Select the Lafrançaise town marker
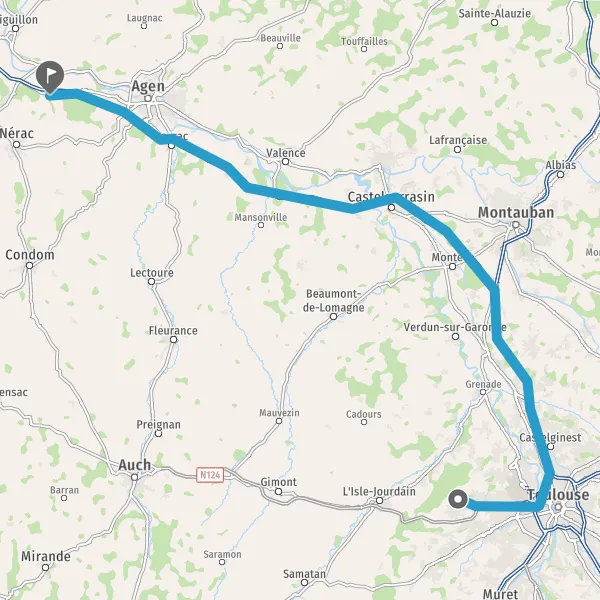This screenshot has width=600, height=600. tap(457, 150)
